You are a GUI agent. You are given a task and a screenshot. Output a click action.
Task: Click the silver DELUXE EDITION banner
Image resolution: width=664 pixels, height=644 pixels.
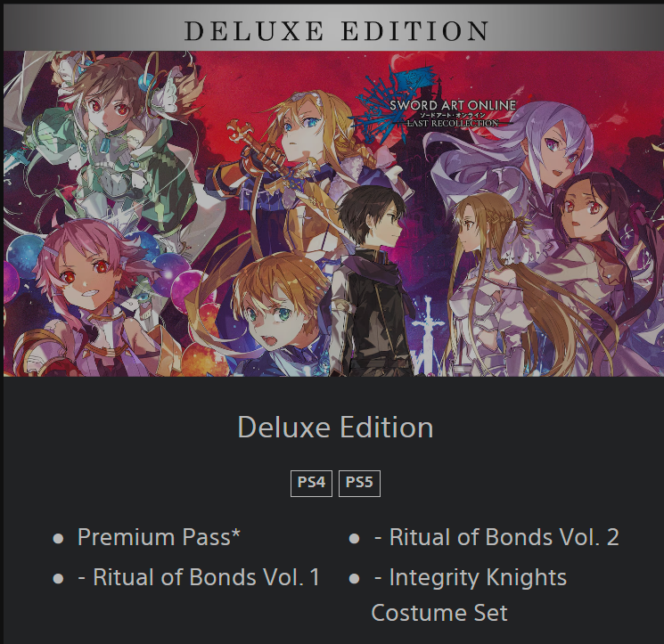click(333, 28)
